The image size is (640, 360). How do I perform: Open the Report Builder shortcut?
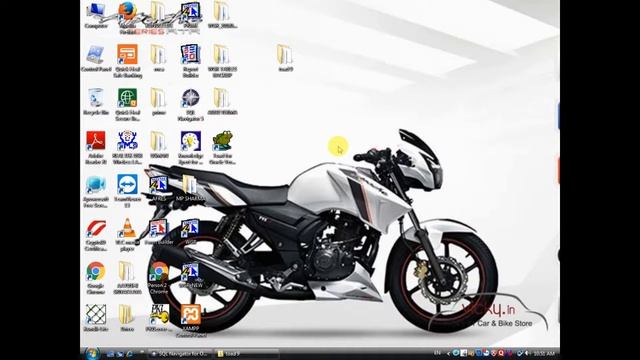point(191,61)
